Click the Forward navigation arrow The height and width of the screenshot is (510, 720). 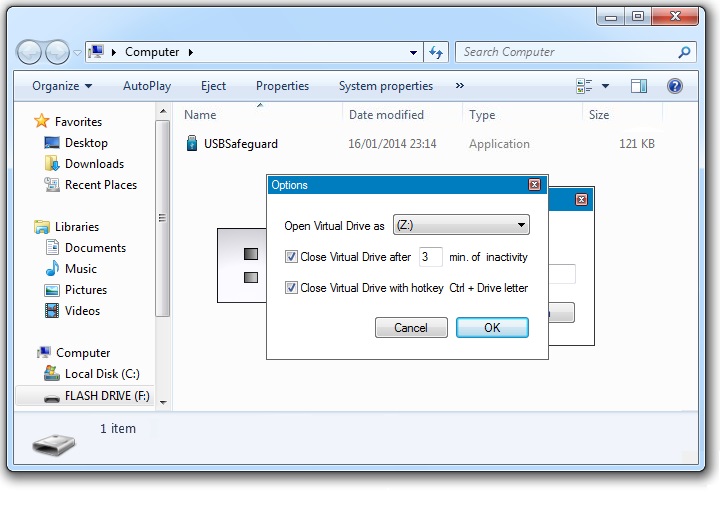click(57, 52)
